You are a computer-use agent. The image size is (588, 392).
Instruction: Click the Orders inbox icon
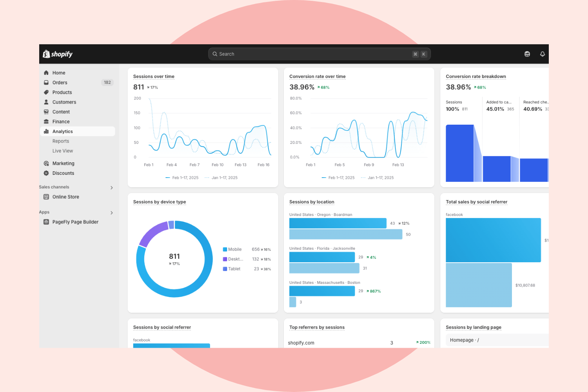pyautogui.click(x=46, y=82)
